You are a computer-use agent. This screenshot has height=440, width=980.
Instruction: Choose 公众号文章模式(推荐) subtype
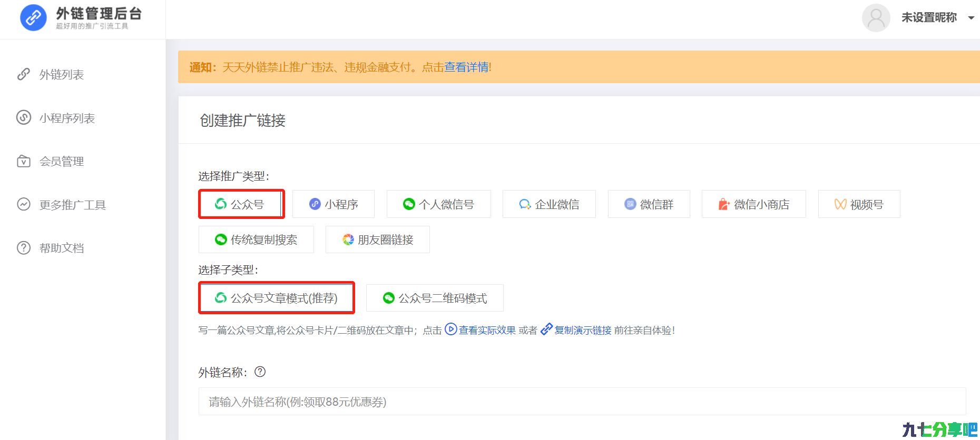click(x=277, y=298)
